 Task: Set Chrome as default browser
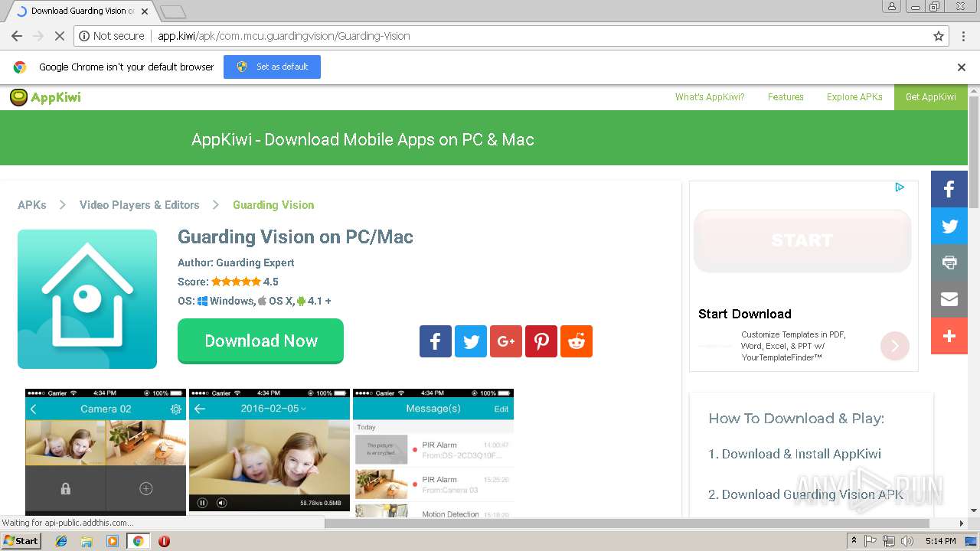[272, 67]
